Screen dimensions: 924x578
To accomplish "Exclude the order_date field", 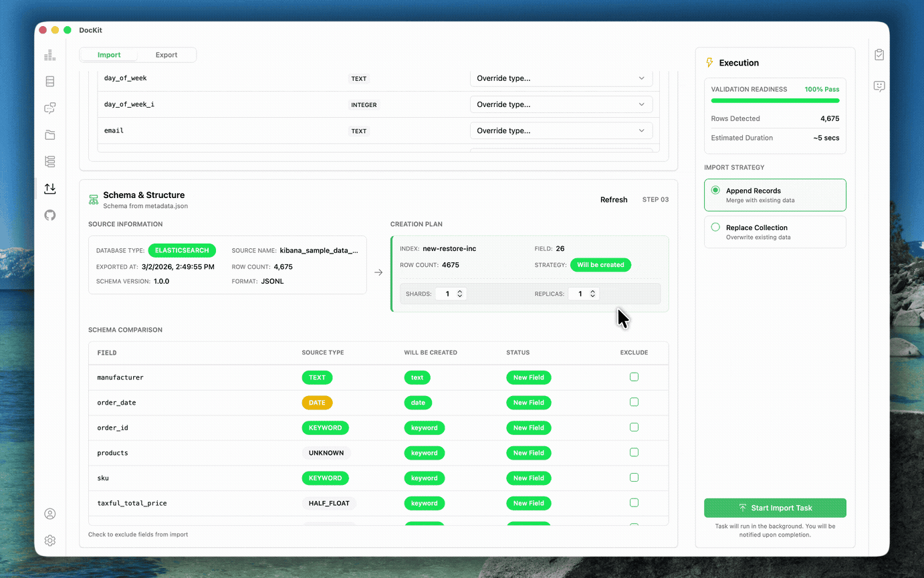I will (x=634, y=402).
